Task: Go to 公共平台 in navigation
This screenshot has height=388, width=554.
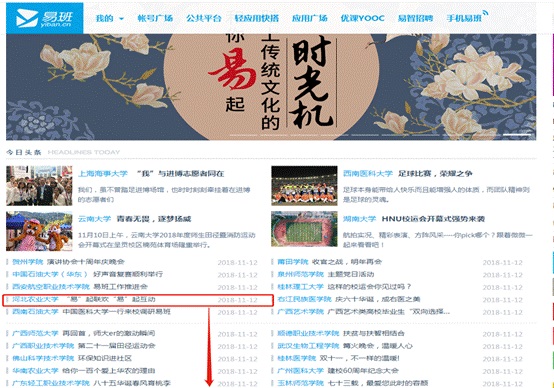Action: click(204, 18)
